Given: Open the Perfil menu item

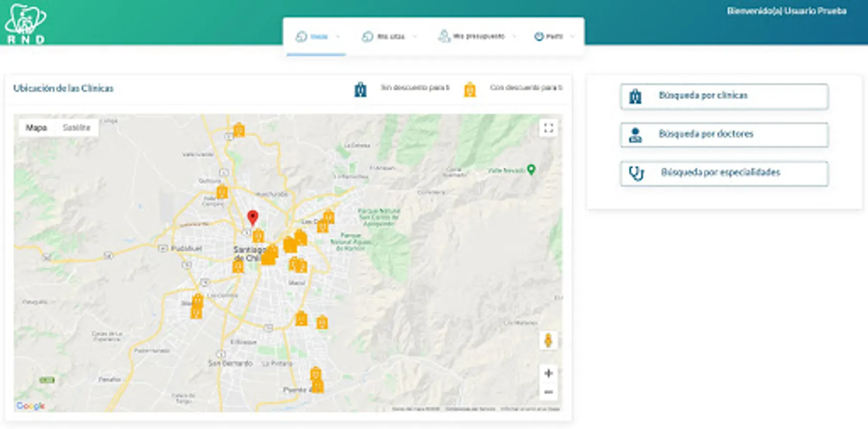Looking at the screenshot, I should click(554, 37).
